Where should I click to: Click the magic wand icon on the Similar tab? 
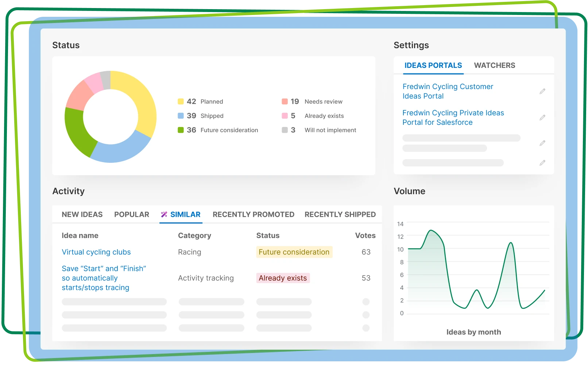click(x=164, y=214)
